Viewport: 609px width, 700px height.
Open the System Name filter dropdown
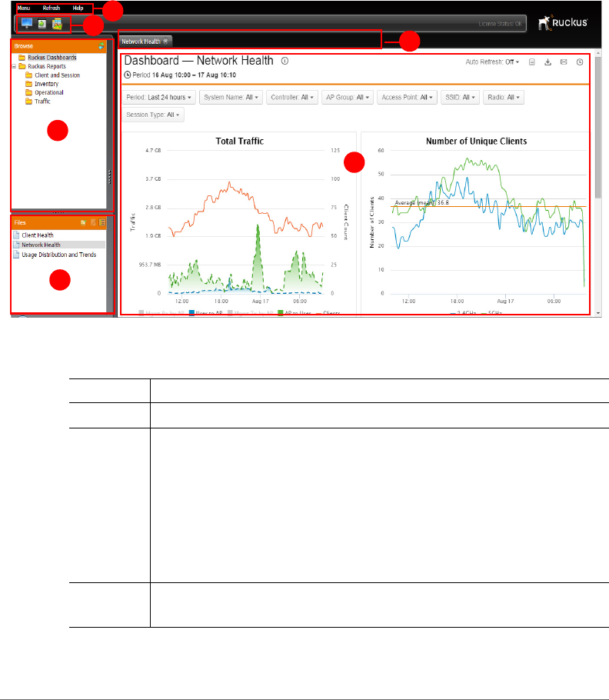pos(231,98)
